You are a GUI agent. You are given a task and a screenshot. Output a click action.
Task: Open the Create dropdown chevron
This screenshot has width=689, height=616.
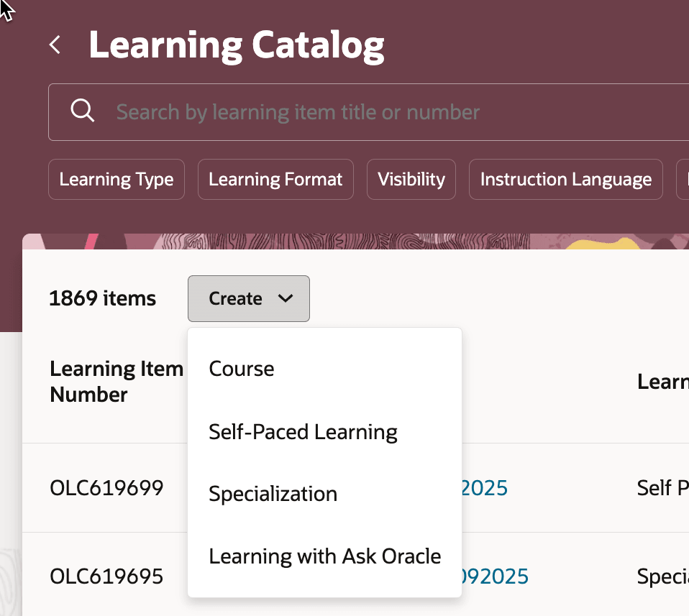pyautogui.click(x=285, y=298)
